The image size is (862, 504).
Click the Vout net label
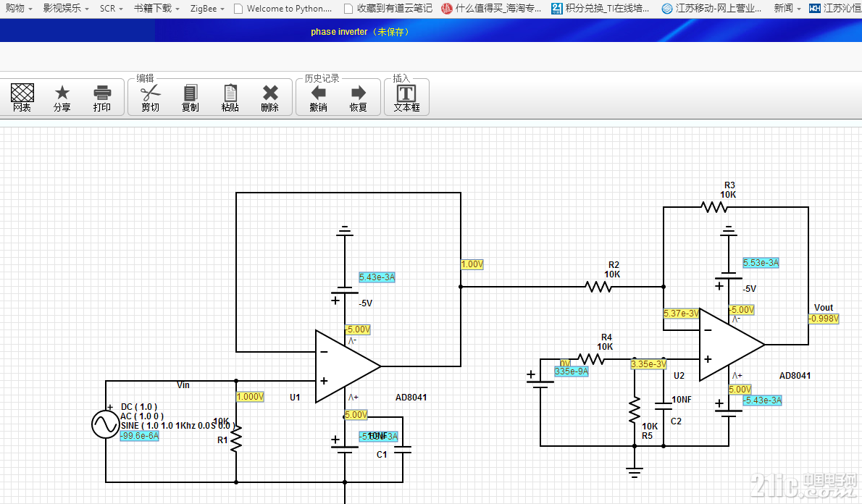pos(824,308)
